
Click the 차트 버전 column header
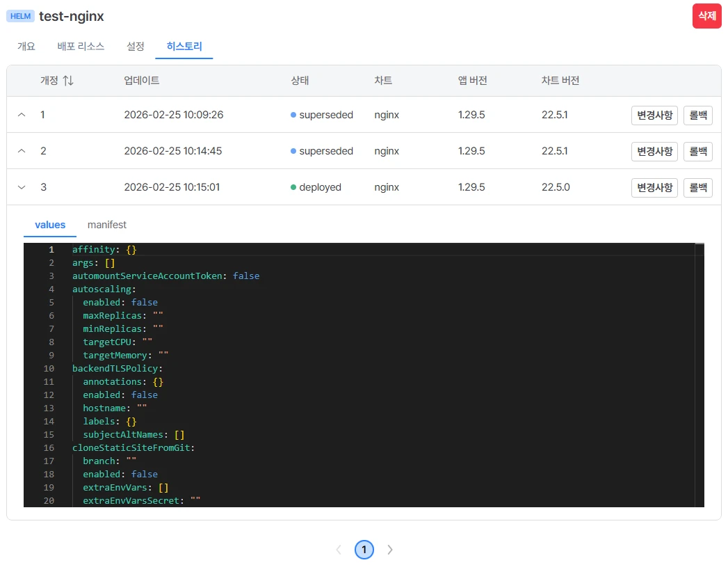(560, 81)
